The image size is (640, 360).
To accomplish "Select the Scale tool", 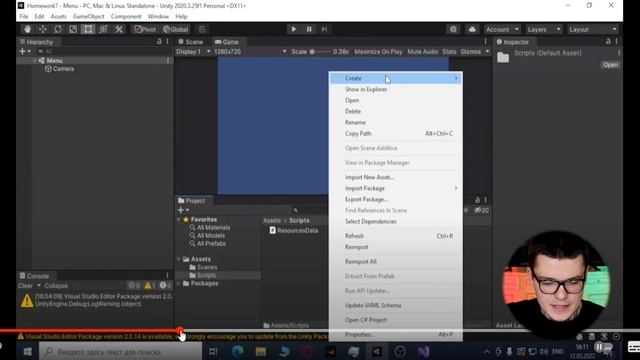I will [x=73, y=29].
